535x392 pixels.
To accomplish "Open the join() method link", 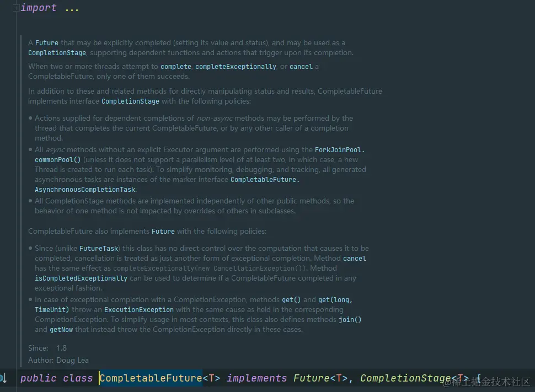I will pyautogui.click(x=350, y=319).
